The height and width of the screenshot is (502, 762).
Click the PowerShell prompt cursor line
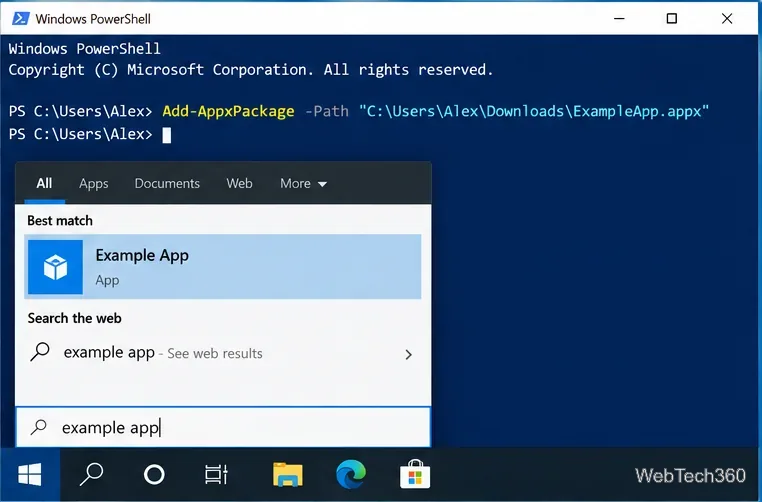(90, 134)
